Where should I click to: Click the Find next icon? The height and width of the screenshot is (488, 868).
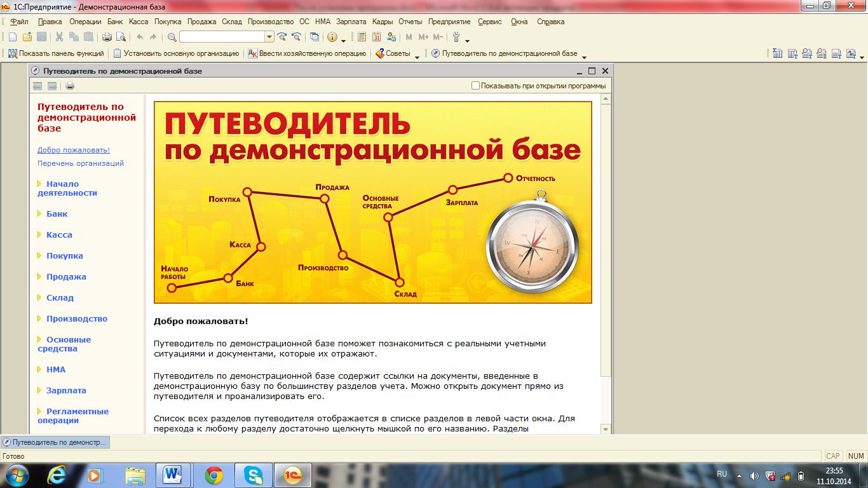pyautogui.click(x=282, y=37)
